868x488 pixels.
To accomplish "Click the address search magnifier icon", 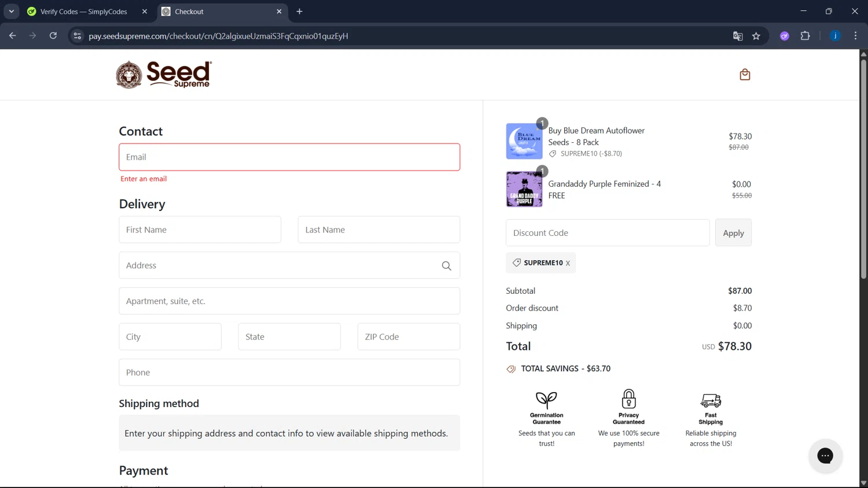I will [x=446, y=266].
